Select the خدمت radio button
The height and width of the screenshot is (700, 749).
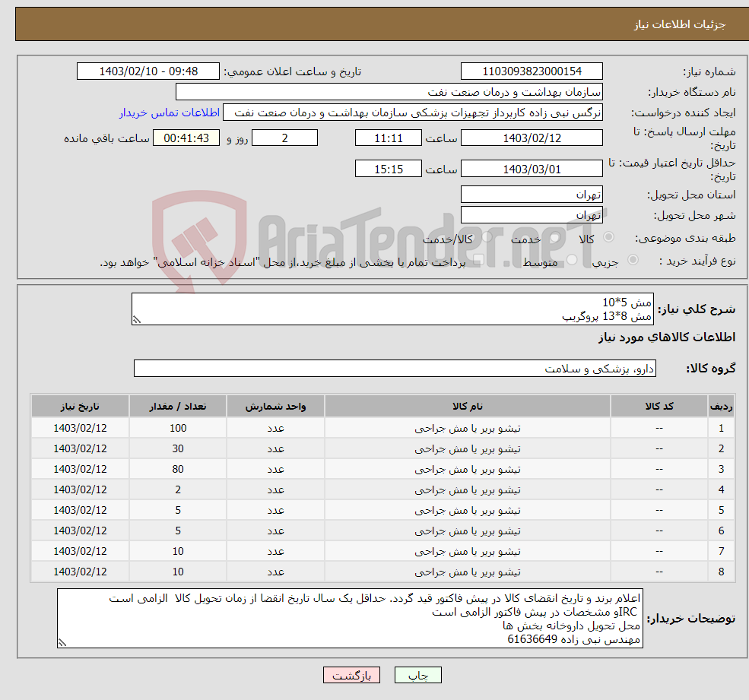[555, 237]
